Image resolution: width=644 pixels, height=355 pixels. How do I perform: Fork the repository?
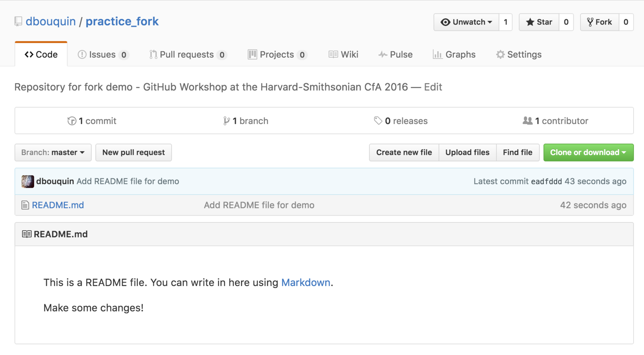pos(599,22)
